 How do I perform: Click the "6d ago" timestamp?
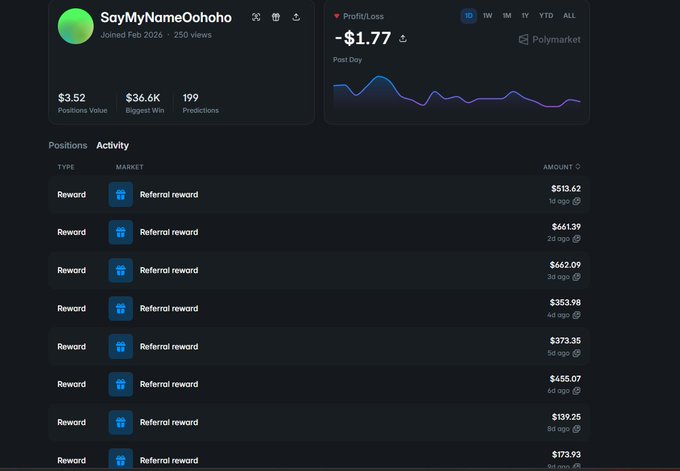558,391
